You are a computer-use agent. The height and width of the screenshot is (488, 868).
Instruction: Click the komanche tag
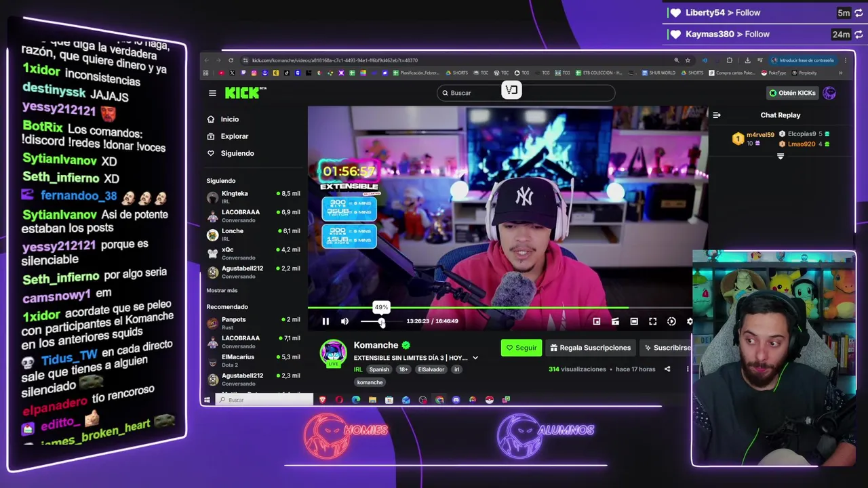pos(370,382)
